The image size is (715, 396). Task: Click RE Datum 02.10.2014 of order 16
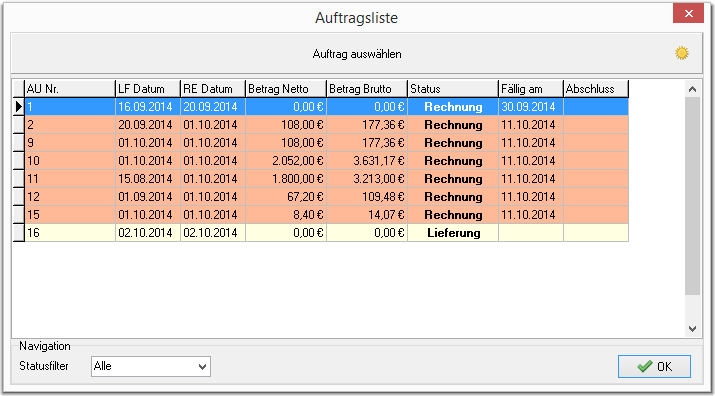pyautogui.click(x=213, y=233)
